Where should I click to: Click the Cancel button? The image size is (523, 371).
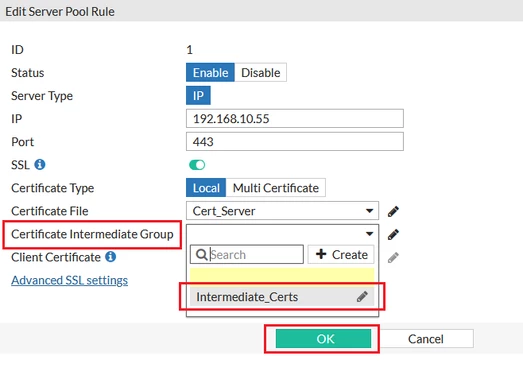tap(426, 339)
